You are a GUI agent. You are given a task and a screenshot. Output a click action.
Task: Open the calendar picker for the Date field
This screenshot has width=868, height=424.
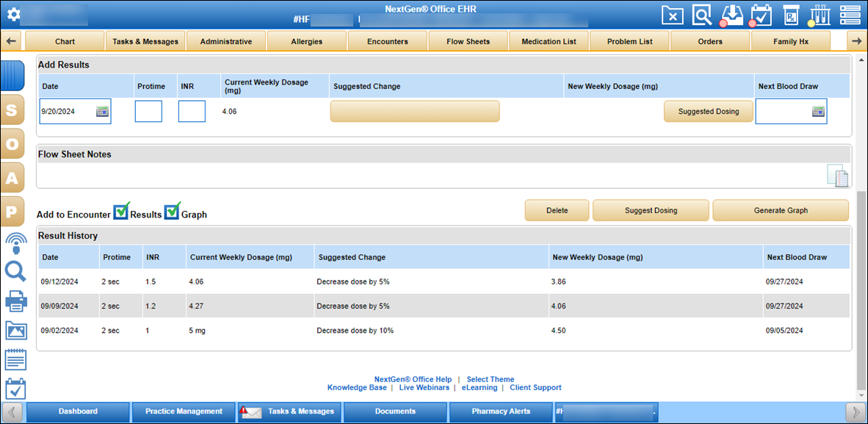pyautogui.click(x=103, y=111)
